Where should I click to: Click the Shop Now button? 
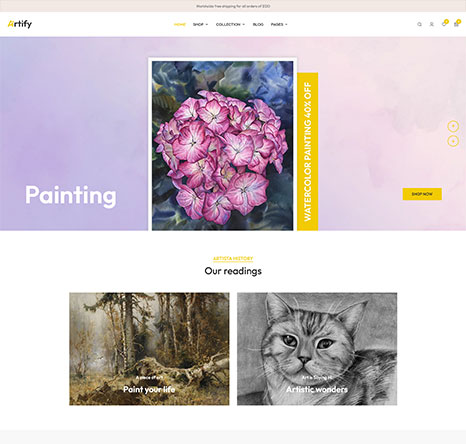[x=422, y=194]
